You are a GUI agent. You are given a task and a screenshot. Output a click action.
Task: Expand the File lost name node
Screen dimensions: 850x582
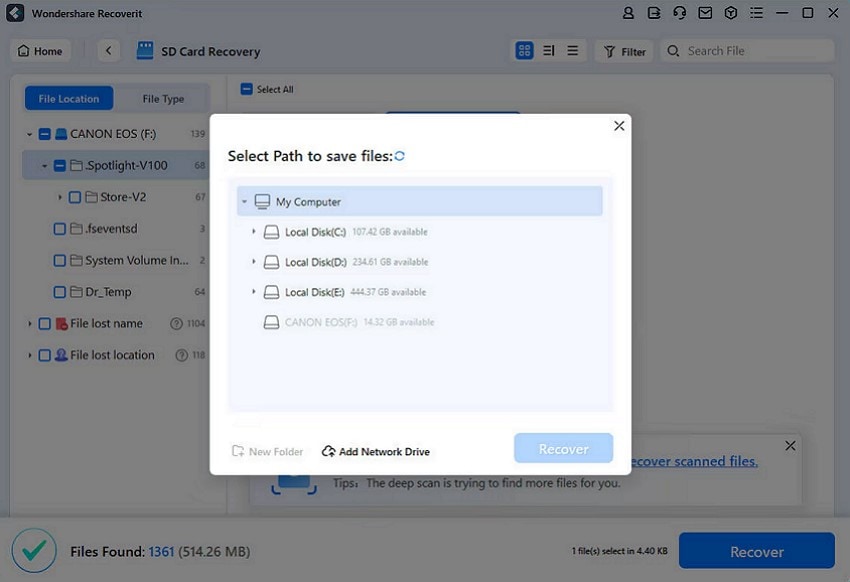tap(29, 324)
